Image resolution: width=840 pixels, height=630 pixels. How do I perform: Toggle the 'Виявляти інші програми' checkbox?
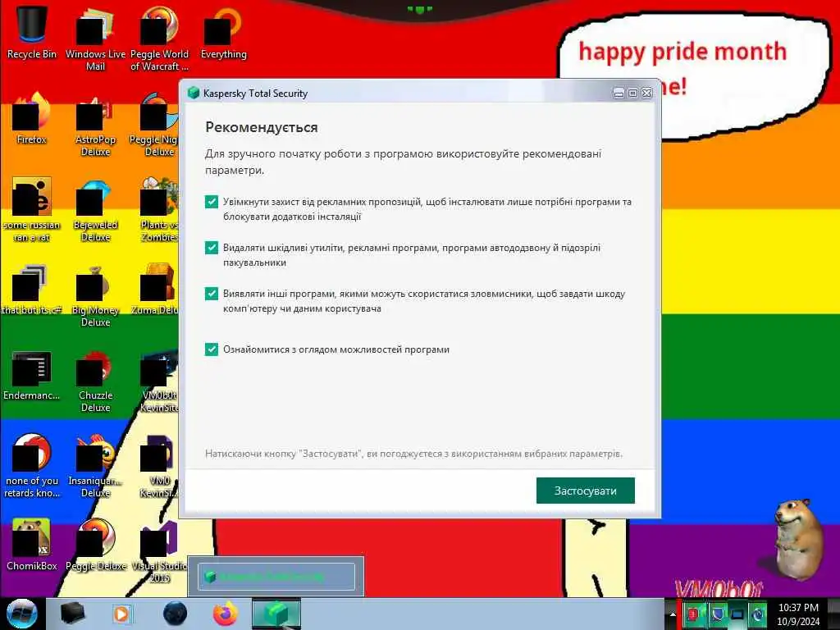coord(211,294)
